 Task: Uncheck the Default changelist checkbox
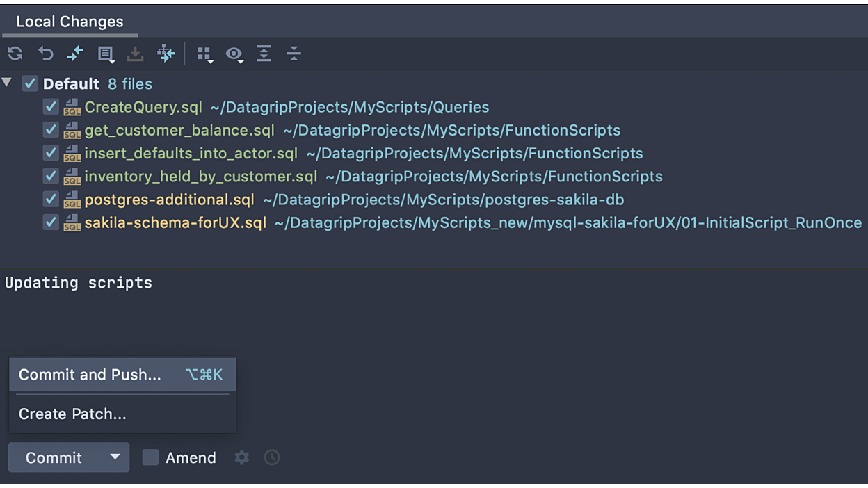point(30,83)
